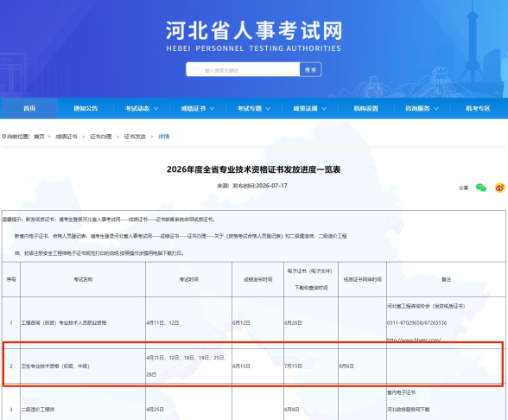Expand the 政策法规 dropdown arrow

tap(324, 109)
